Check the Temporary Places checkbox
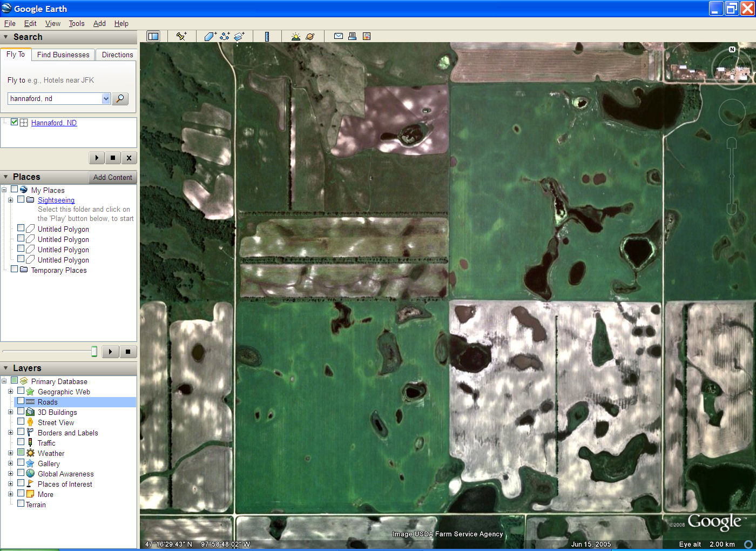Image resolution: width=756 pixels, height=551 pixels. (14, 270)
